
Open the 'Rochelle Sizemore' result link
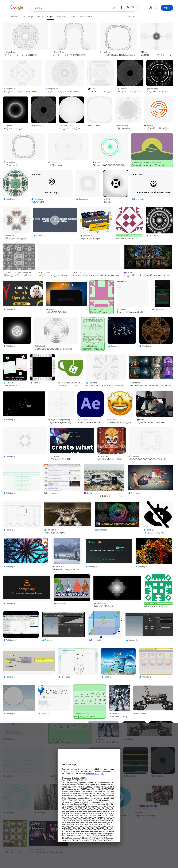point(129,238)
